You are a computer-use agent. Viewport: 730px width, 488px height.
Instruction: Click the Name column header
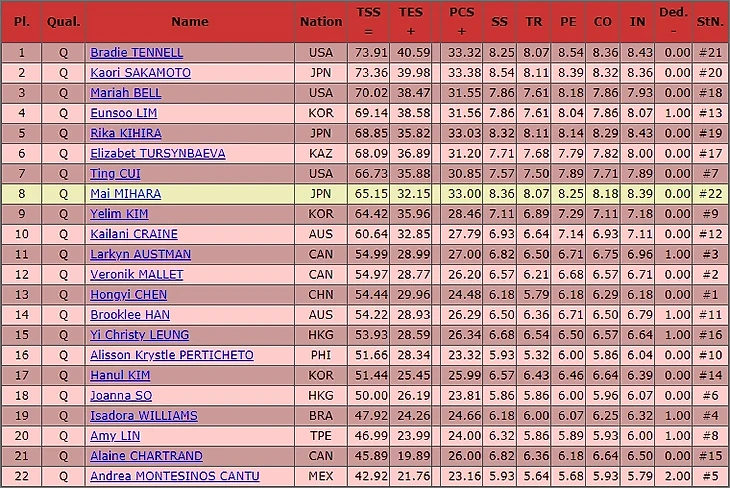(190, 22)
